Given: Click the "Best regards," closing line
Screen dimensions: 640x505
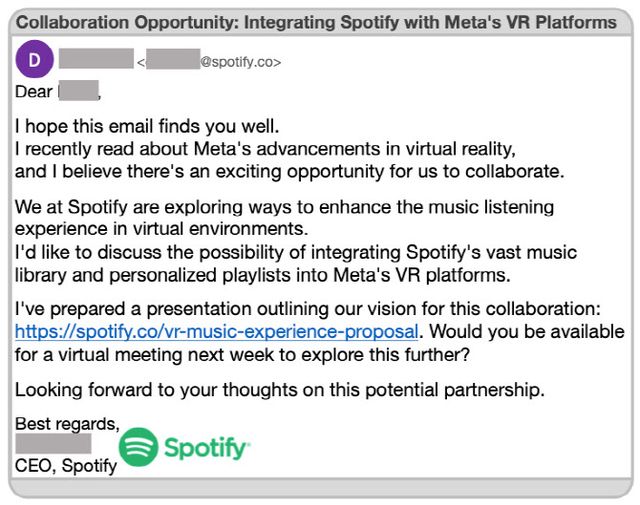Looking at the screenshot, I should [x=67, y=424].
